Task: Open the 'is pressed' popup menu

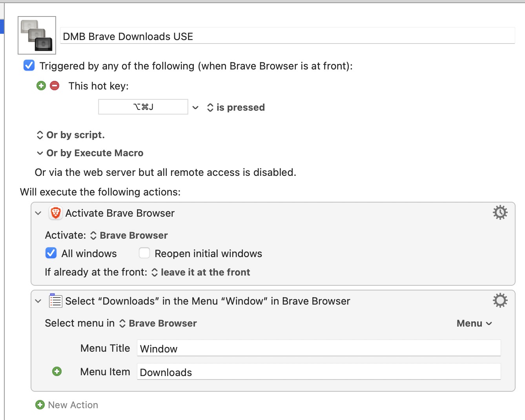Action: pyautogui.click(x=236, y=108)
